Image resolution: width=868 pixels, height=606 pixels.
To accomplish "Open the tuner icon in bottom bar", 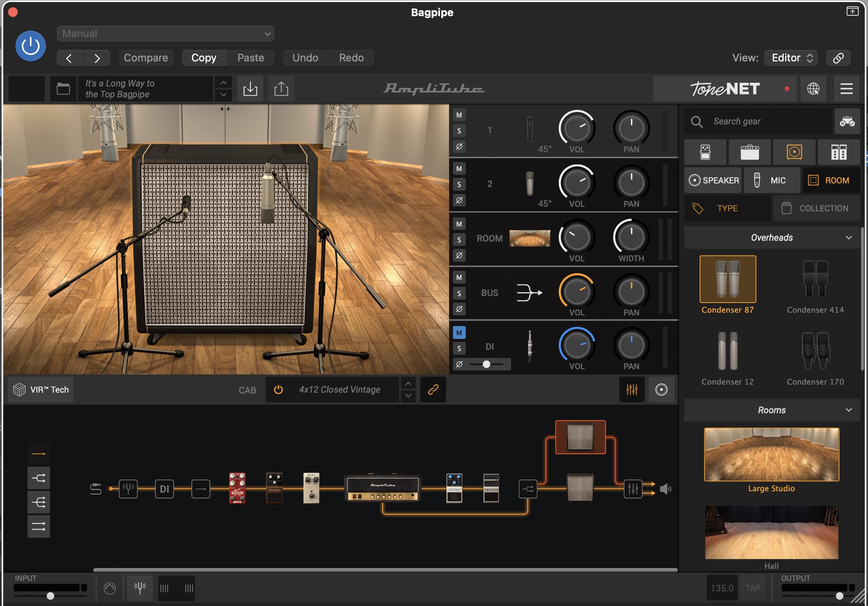I will click(140, 588).
